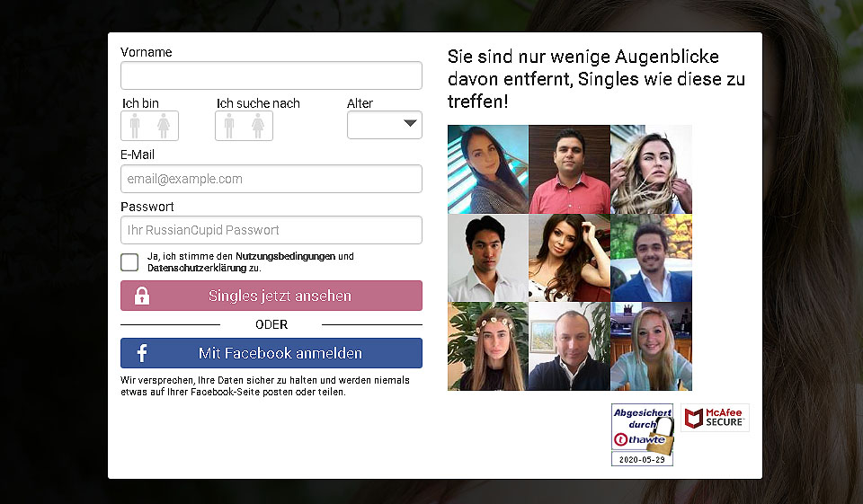This screenshot has height=504, width=863.
Task: Click photo of brunette woman on red sofa
Action: click(x=570, y=258)
